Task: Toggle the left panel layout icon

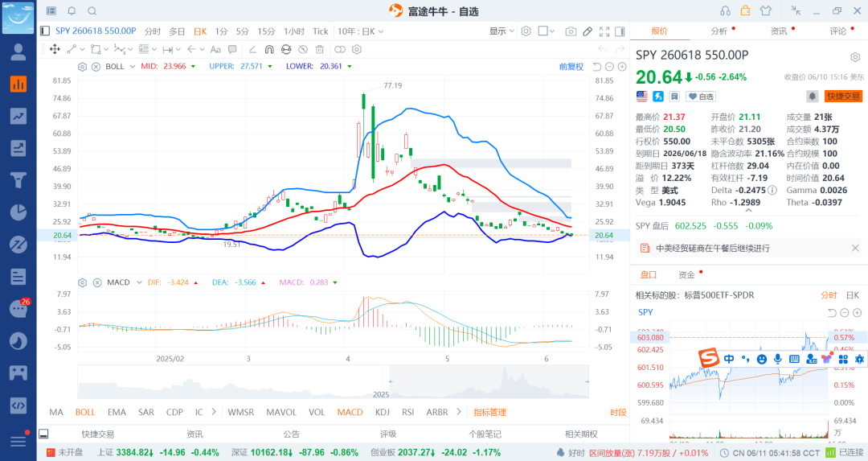Action: (x=45, y=31)
